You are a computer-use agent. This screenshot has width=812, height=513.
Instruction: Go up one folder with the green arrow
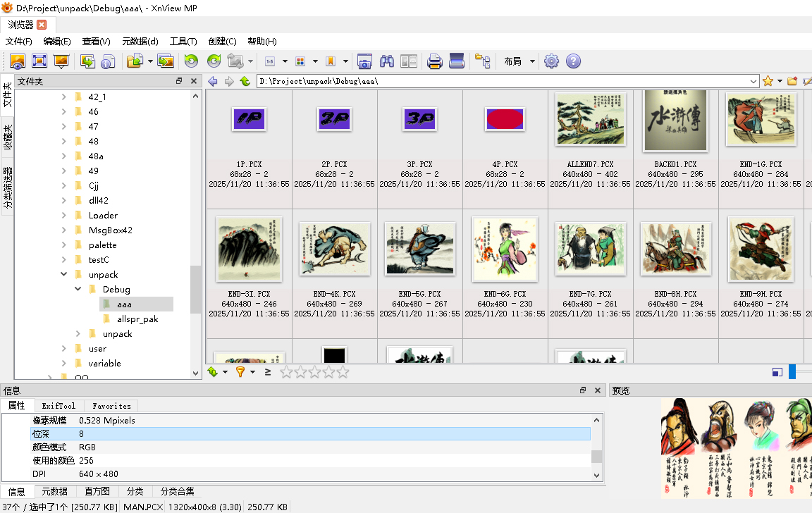click(x=245, y=81)
